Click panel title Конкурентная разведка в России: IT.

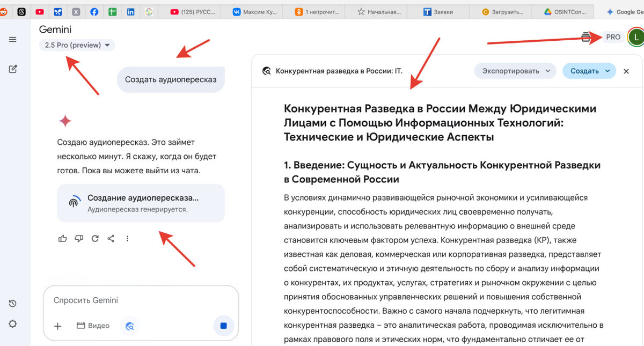[x=339, y=71]
